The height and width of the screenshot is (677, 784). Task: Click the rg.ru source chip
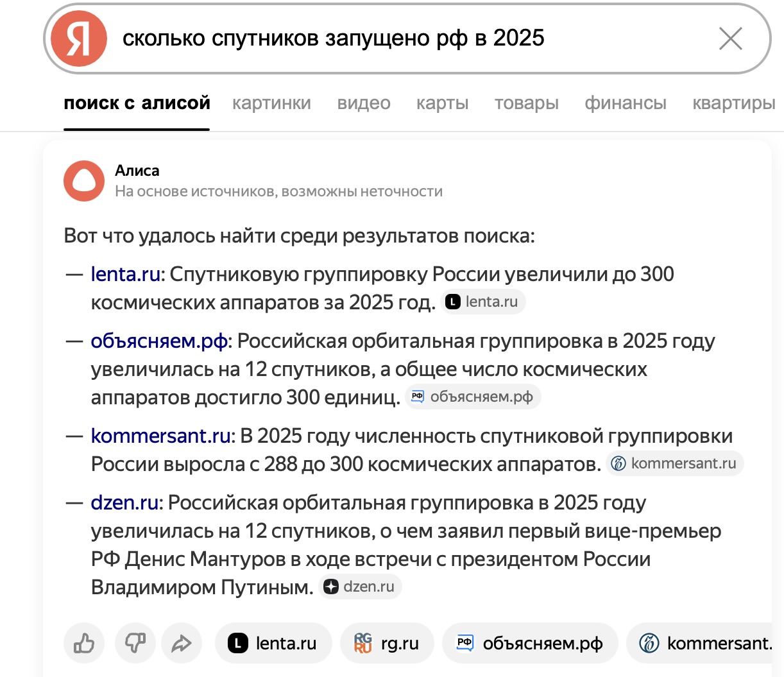[x=387, y=643]
